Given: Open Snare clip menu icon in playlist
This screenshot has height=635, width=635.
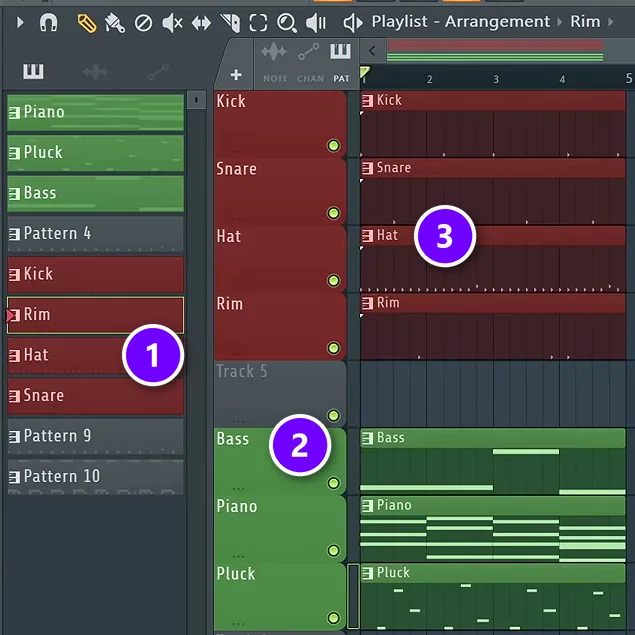Looking at the screenshot, I should [367, 168].
